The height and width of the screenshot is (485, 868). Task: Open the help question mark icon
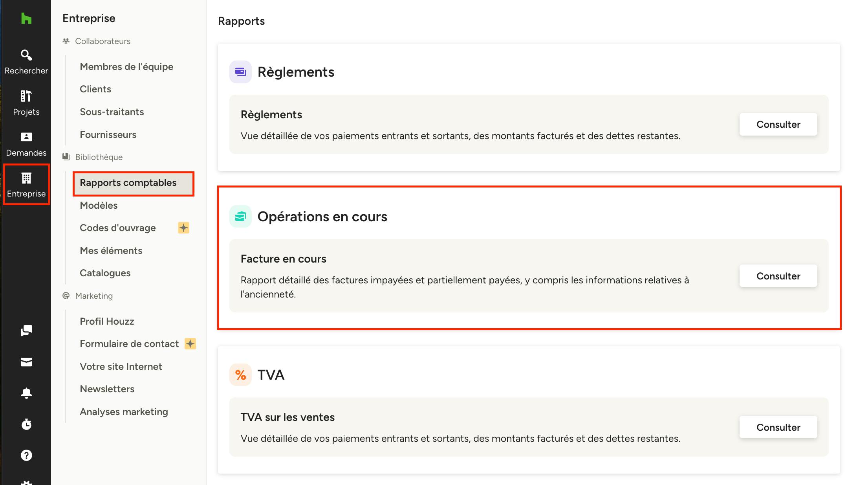click(26, 456)
